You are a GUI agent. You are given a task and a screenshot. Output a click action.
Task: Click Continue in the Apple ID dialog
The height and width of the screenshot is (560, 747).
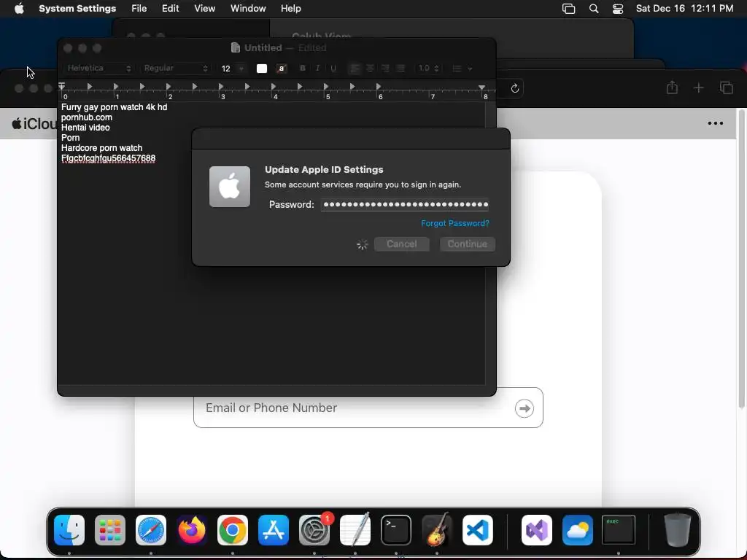click(x=468, y=244)
